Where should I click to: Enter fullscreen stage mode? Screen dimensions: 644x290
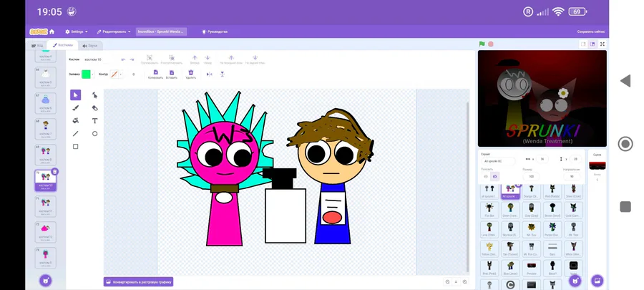point(602,44)
